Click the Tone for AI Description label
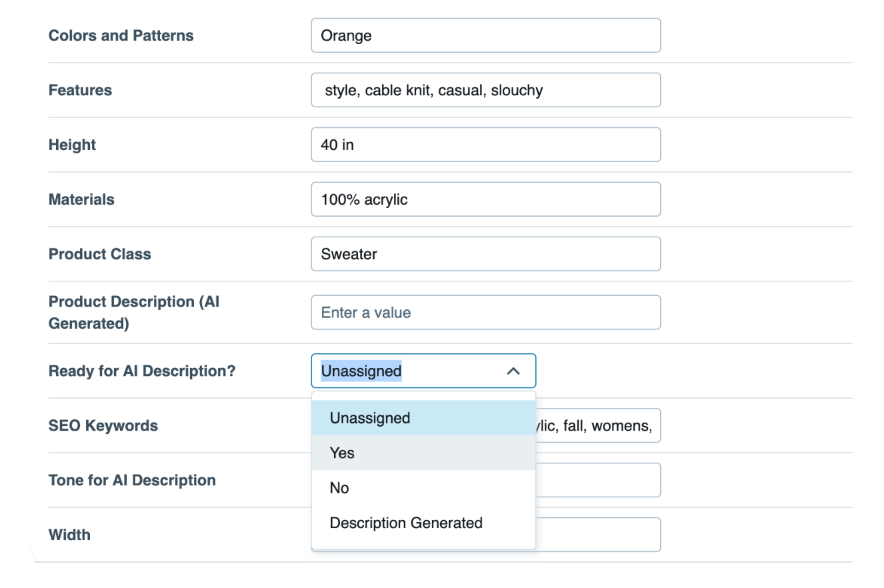Image resolution: width=884 pixels, height=588 pixels. click(x=132, y=480)
